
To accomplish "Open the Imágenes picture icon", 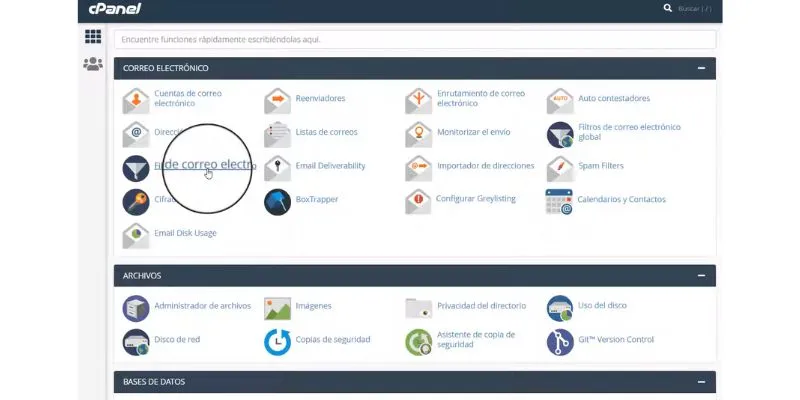I will coord(278,309).
